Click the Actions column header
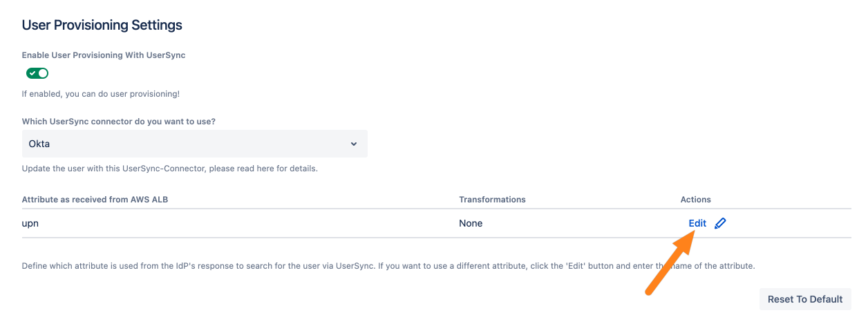Screen dimensions: 868x324 pyautogui.click(x=695, y=200)
